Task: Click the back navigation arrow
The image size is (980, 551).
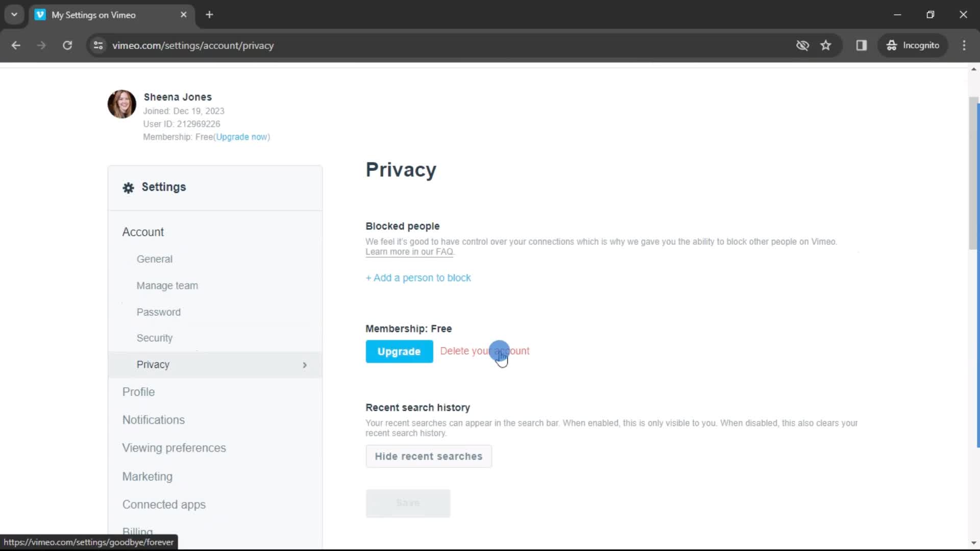Action: tap(17, 45)
